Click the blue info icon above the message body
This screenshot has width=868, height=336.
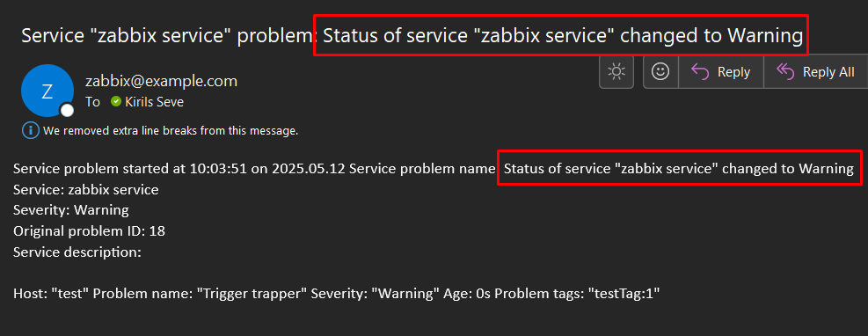tap(29, 131)
